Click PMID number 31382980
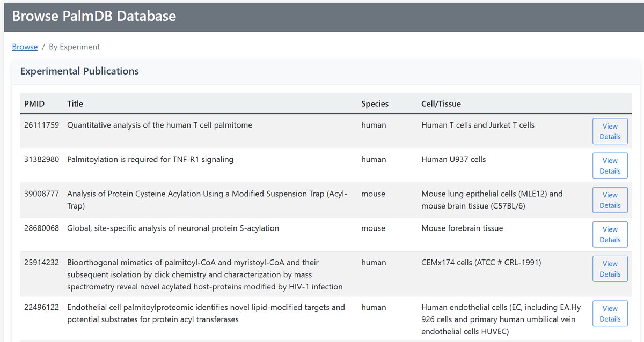This screenshot has height=342, width=644. pos(41,159)
